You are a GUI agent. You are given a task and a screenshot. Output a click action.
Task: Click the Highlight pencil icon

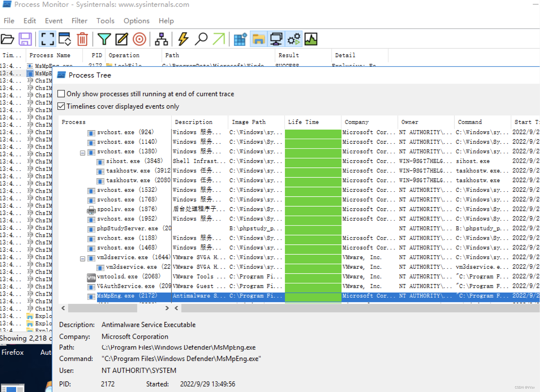click(122, 39)
